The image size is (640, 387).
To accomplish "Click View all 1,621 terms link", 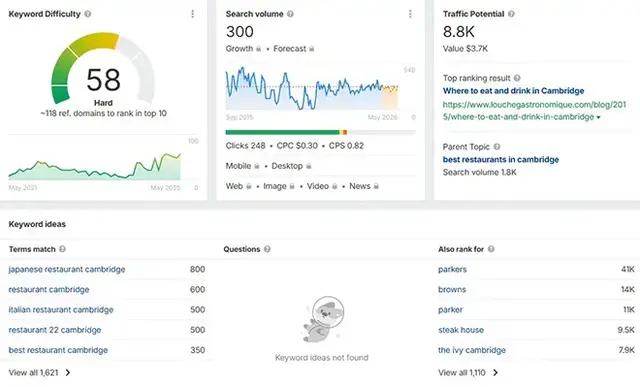I will [33, 372].
